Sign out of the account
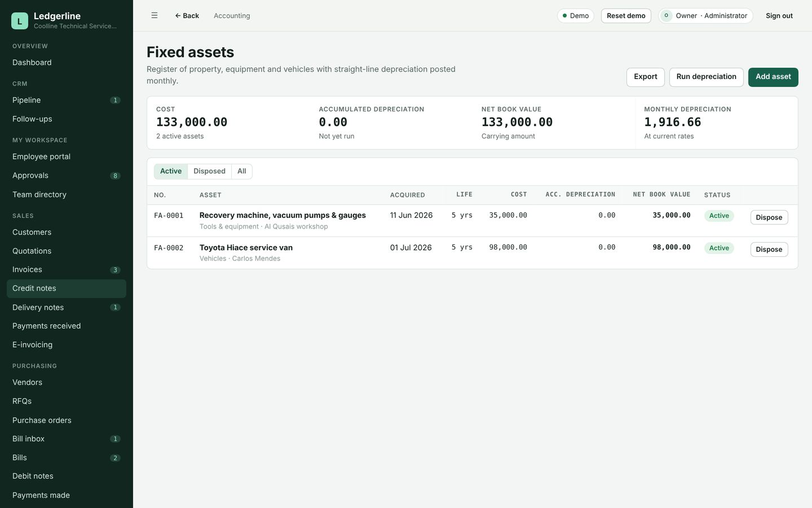The width and height of the screenshot is (812, 508). click(x=779, y=16)
